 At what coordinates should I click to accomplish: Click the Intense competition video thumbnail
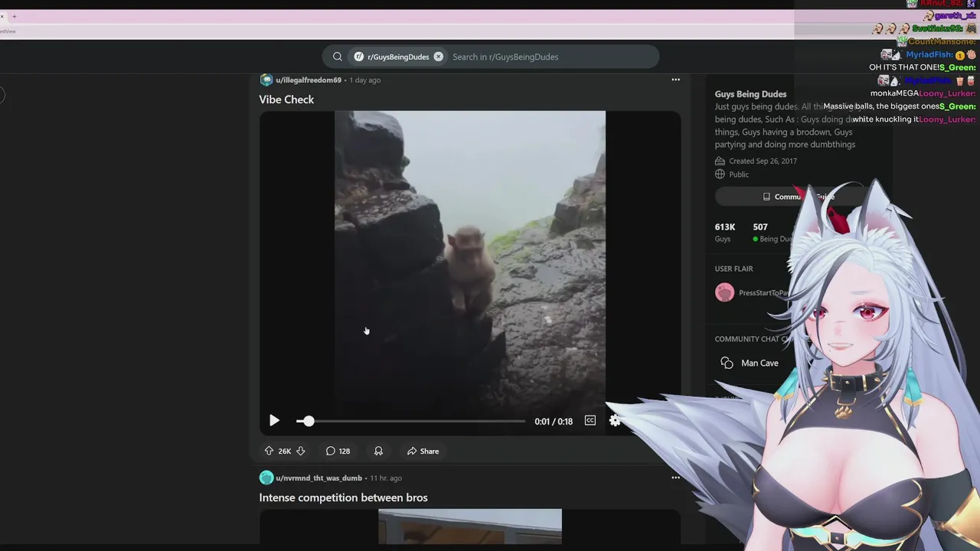pos(469,527)
